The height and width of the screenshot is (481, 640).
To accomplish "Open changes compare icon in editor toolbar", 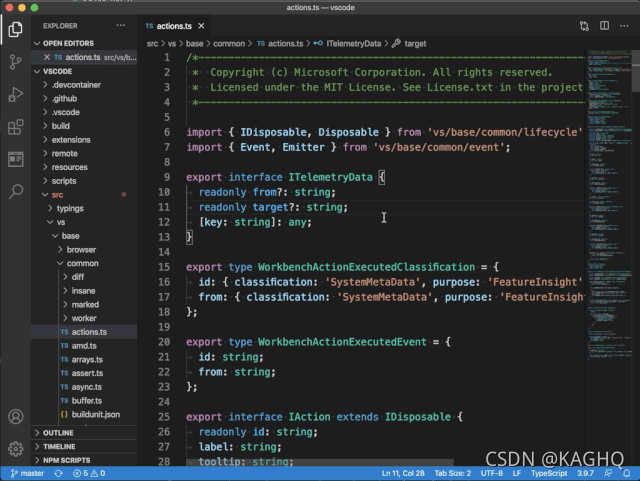I will (584, 26).
